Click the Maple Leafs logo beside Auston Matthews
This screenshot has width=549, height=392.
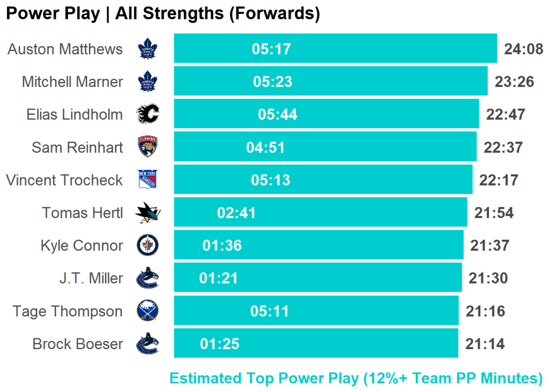tap(147, 49)
